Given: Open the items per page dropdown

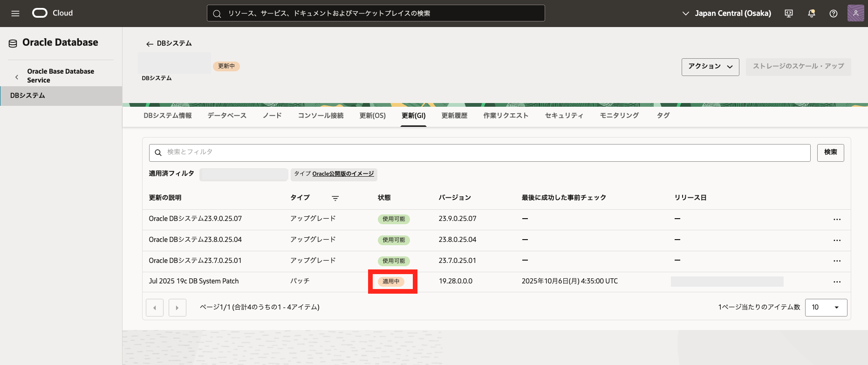Looking at the screenshot, I should [826, 307].
